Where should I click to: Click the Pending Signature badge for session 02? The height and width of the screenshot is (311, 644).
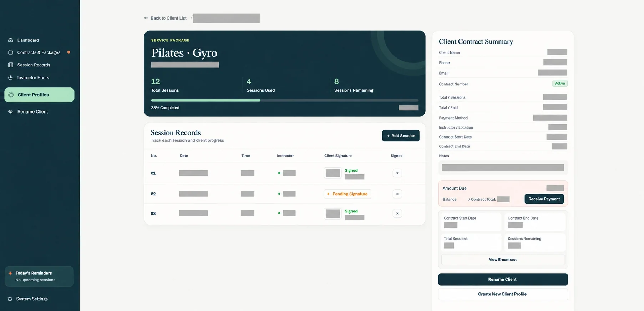click(348, 194)
